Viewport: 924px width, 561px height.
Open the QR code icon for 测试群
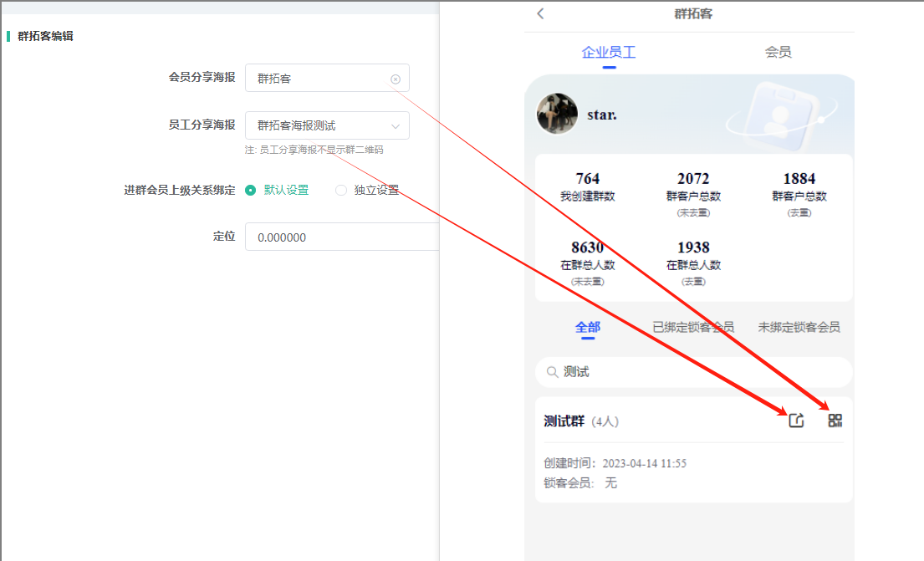(x=835, y=421)
